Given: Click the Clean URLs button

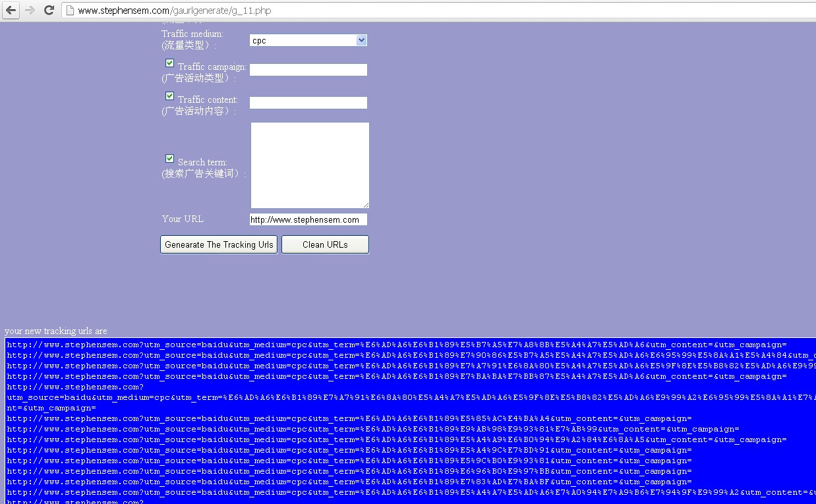Looking at the screenshot, I should [x=325, y=244].
